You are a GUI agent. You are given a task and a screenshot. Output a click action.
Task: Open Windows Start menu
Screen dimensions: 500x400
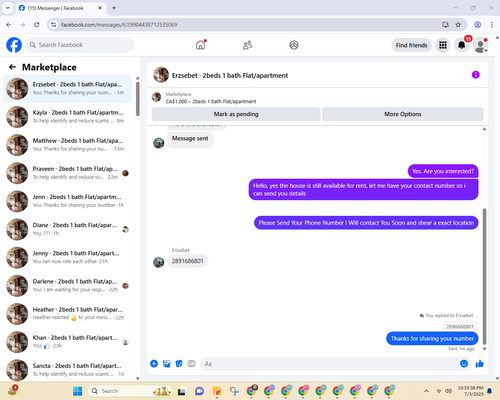[x=77, y=391]
